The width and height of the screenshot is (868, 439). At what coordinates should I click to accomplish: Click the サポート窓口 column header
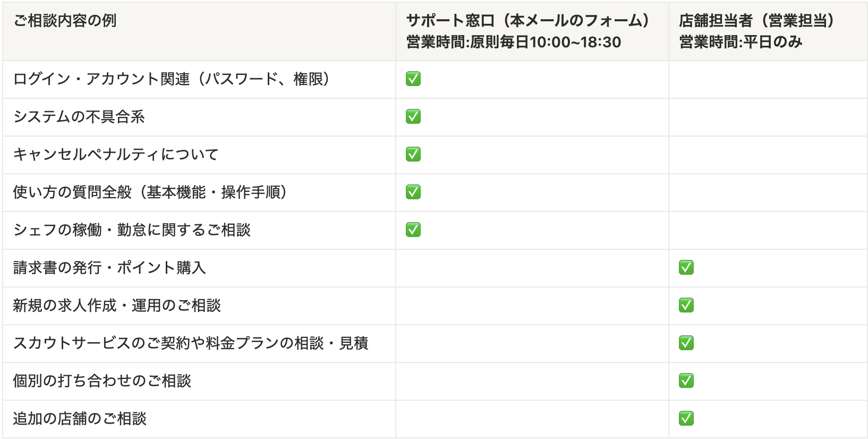pos(528,21)
